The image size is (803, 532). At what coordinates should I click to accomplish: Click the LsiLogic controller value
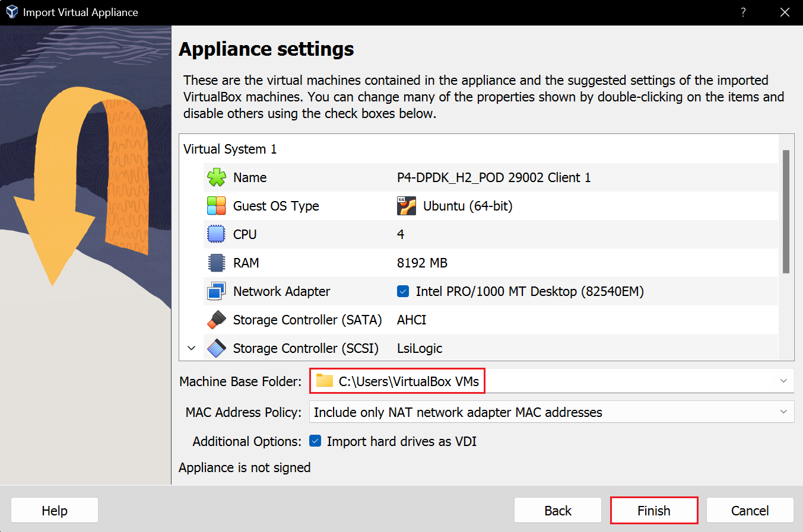tap(420, 348)
